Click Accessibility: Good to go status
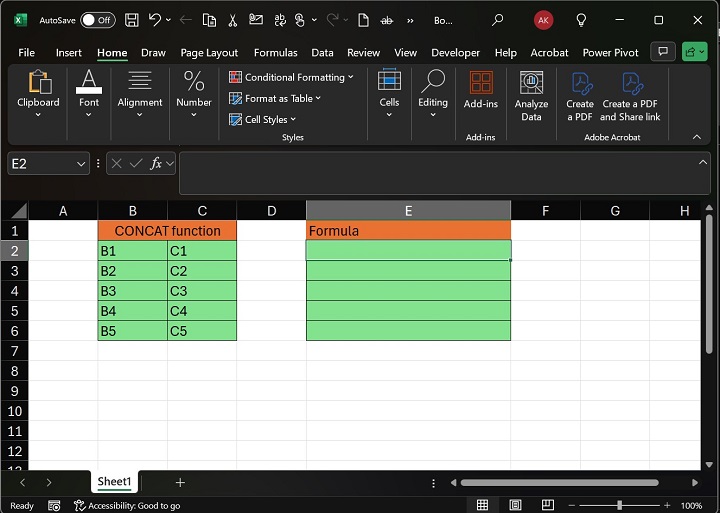Image resolution: width=720 pixels, height=513 pixels. (x=128, y=506)
